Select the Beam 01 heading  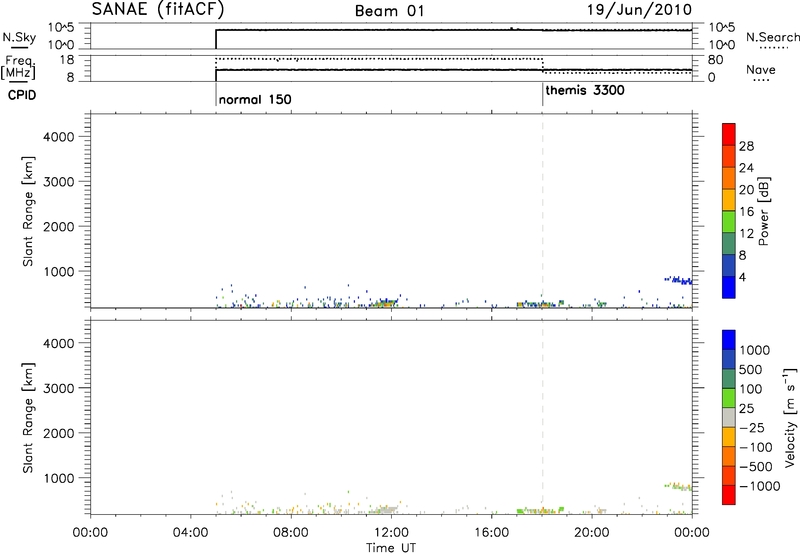389,11
